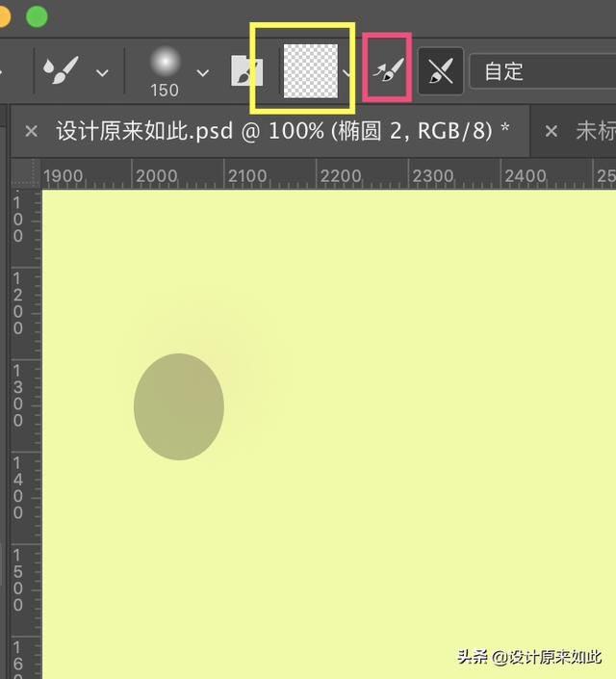
Task: Click the ruler origin corner box
Action: pyautogui.click(x=26, y=174)
